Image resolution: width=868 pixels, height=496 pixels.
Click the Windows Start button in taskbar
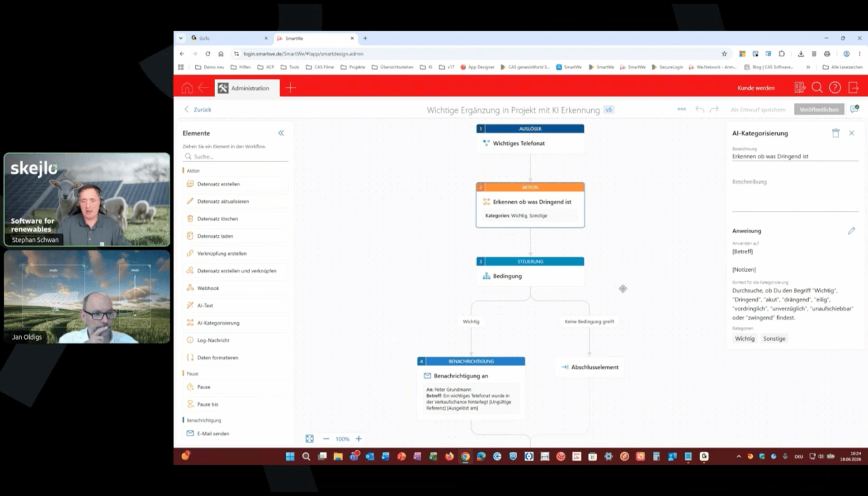coord(290,456)
